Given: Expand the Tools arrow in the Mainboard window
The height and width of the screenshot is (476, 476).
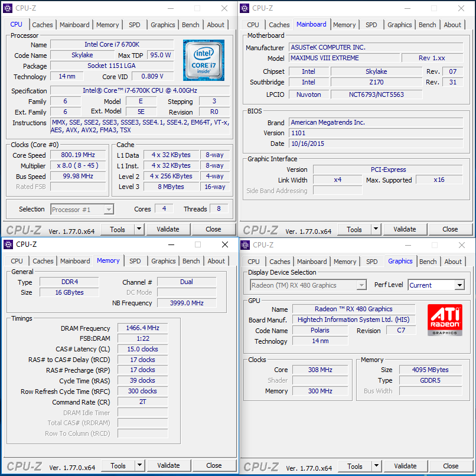Looking at the screenshot, I should [x=376, y=229].
